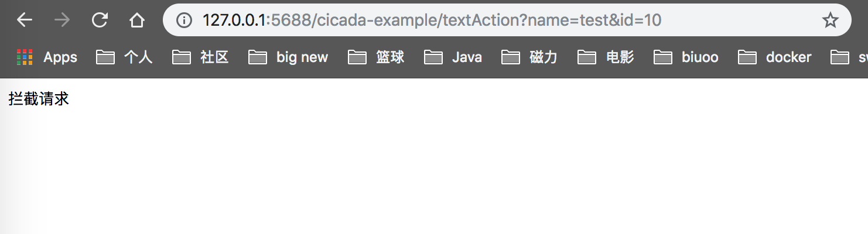The width and height of the screenshot is (868, 234).
Task: Open the 磁力 bookmark folder
Action: click(529, 57)
